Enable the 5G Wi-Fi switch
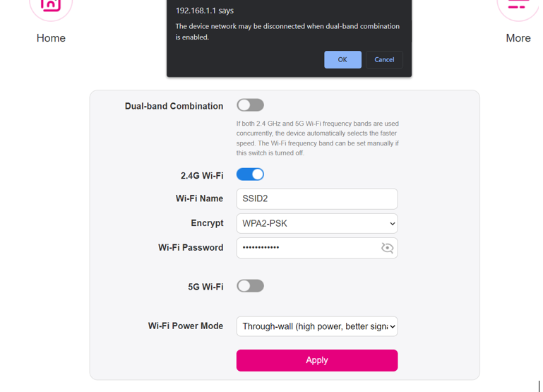The height and width of the screenshot is (392, 543). 251,286
